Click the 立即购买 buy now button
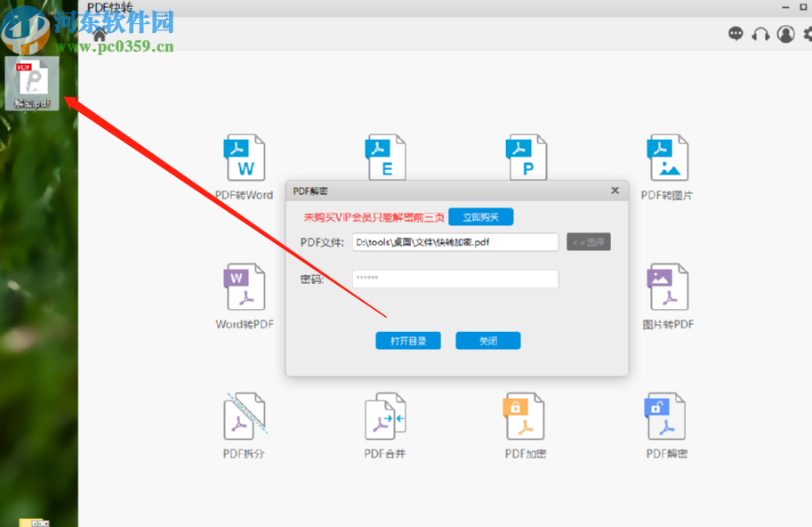This screenshot has width=812, height=527. coord(480,216)
